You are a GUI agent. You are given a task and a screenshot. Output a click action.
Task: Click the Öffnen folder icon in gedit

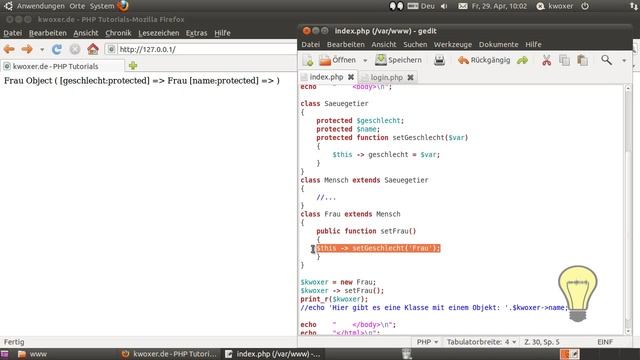tap(325, 60)
